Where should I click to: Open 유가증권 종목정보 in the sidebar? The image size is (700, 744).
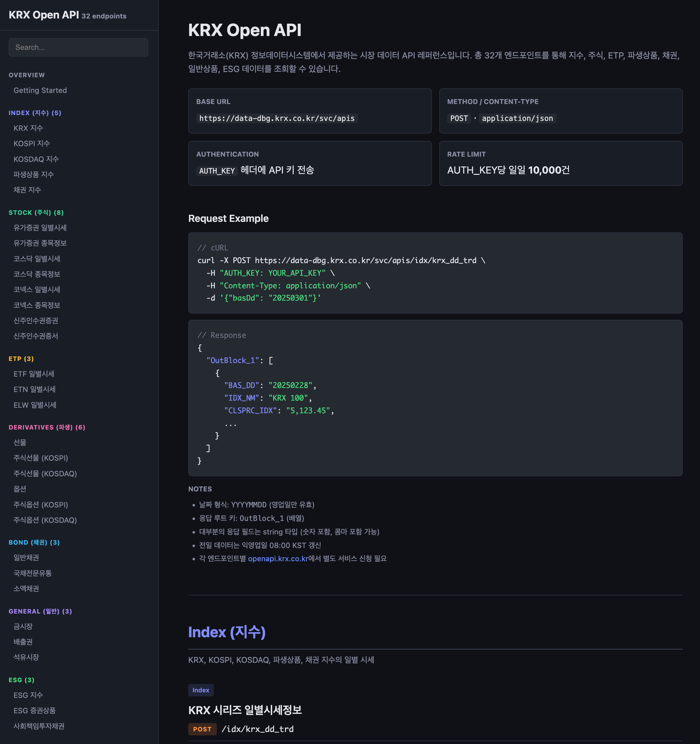(x=40, y=243)
